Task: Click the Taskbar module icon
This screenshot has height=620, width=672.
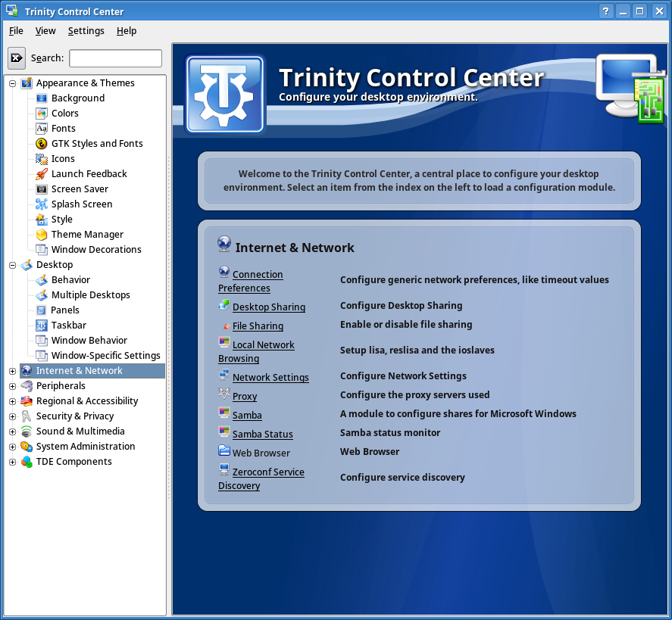Action: click(42, 326)
